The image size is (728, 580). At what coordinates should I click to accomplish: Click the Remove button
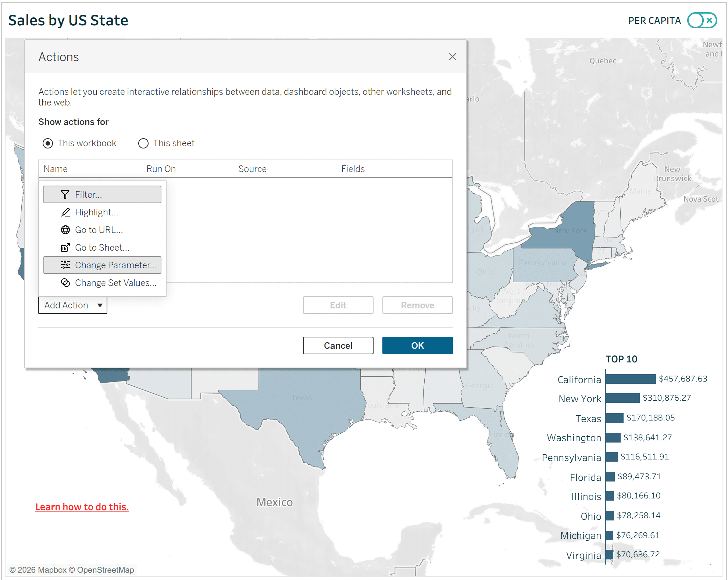tap(418, 305)
